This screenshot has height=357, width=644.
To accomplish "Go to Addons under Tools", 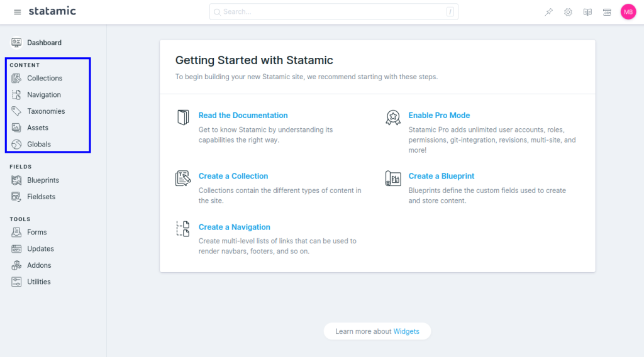I will pyautogui.click(x=39, y=265).
